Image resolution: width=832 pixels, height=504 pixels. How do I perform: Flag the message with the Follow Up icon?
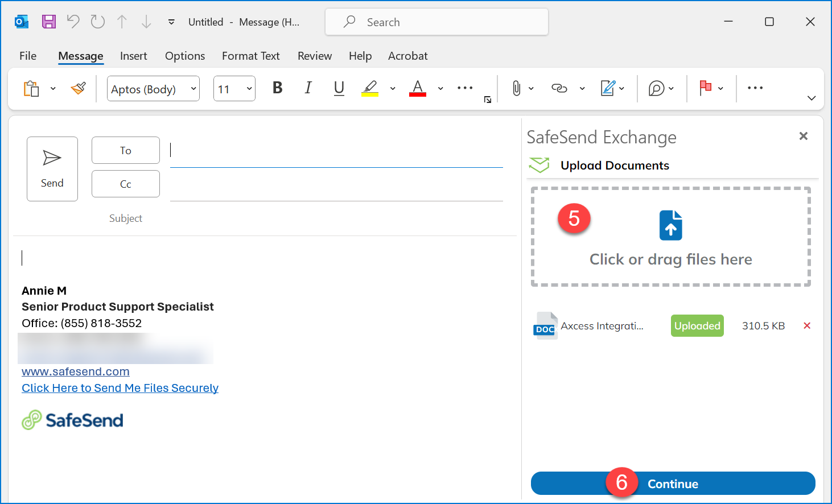click(706, 88)
